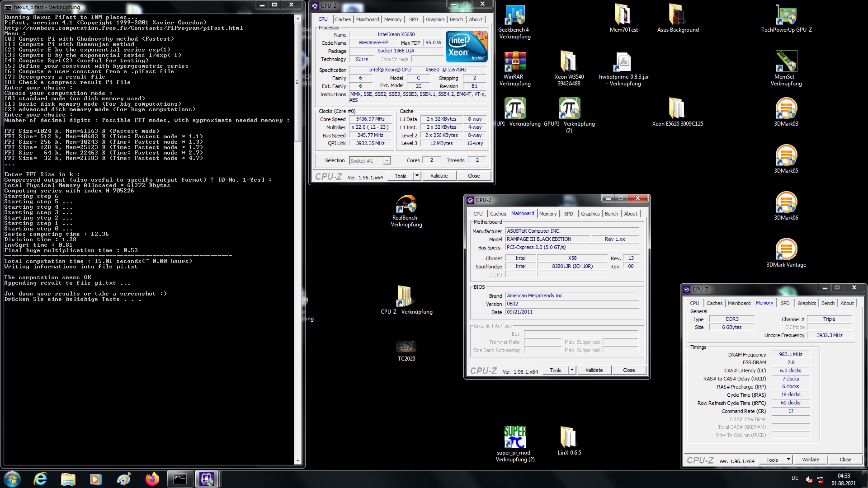
Task: Open the Socket #1 selection dropdown
Action: tap(370, 160)
